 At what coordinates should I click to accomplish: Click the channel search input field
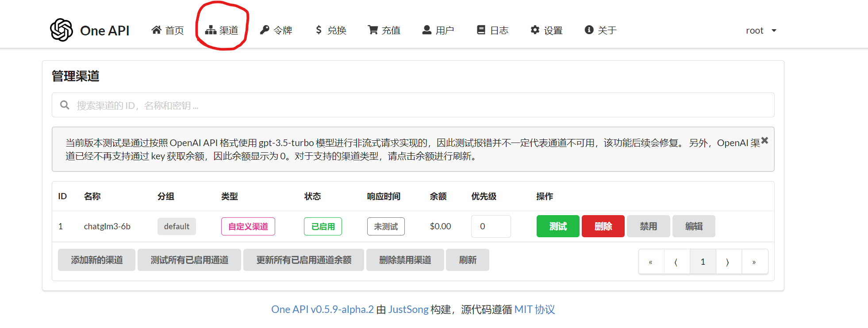point(413,105)
